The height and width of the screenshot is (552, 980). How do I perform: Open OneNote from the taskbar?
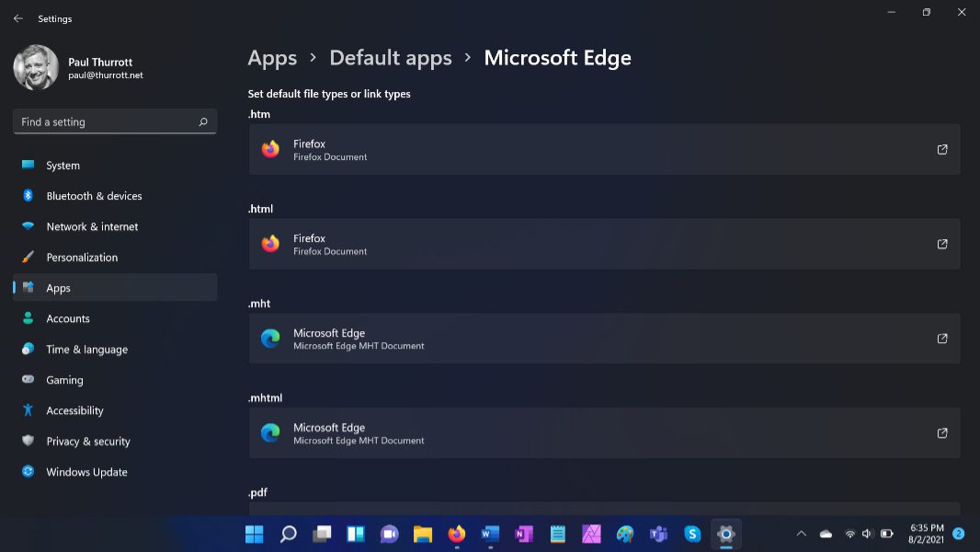[x=523, y=534]
